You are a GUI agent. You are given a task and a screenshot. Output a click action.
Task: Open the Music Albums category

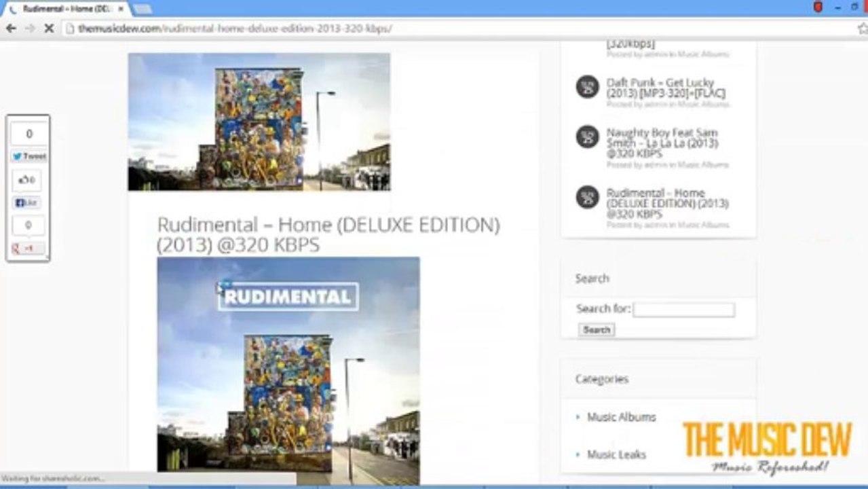[x=622, y=417]
